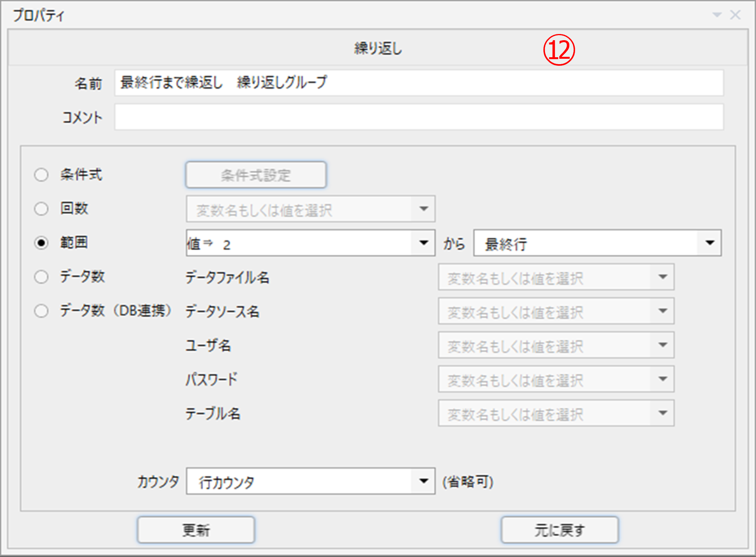Select the 条件式 radio button
The image size is (756, 557).
[41, 175]
